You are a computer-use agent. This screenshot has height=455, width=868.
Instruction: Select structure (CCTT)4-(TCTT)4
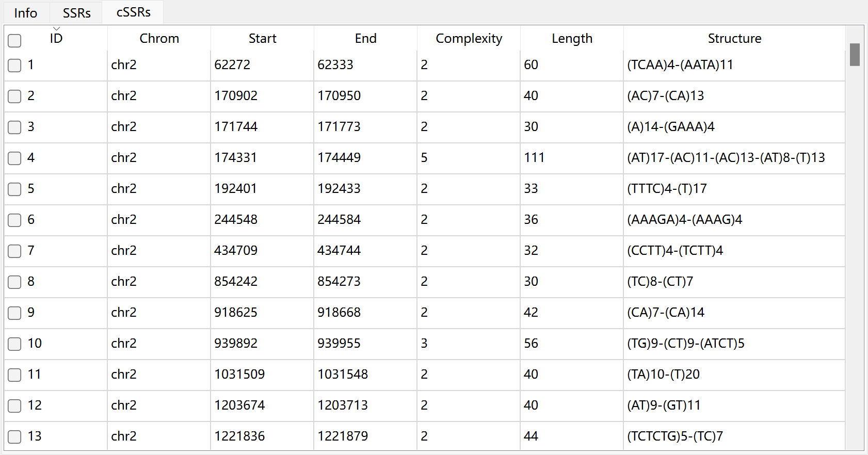pyautogui.click(x=734, y=251)
